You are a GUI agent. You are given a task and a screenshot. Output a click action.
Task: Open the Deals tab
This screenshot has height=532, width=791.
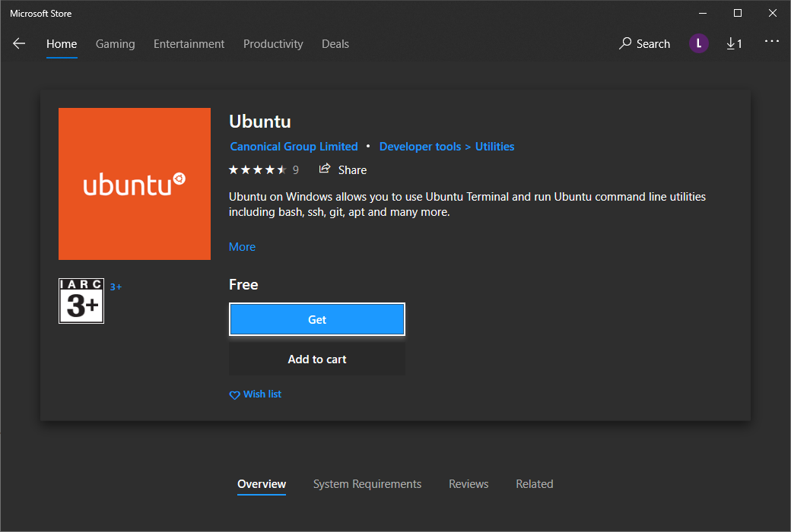point(335,44)
